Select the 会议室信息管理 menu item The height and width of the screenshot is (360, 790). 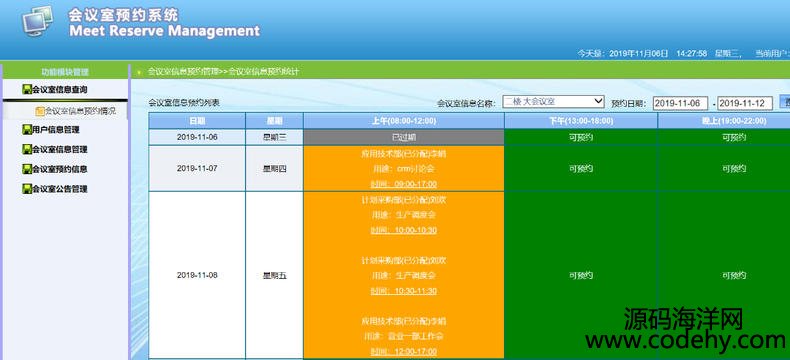point(59,149)
